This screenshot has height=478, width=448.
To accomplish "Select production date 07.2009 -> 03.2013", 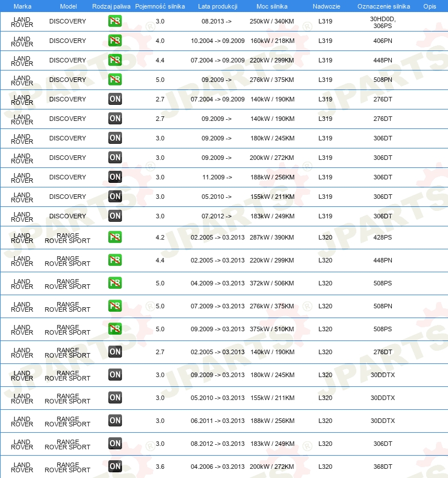I will [218, 306].
